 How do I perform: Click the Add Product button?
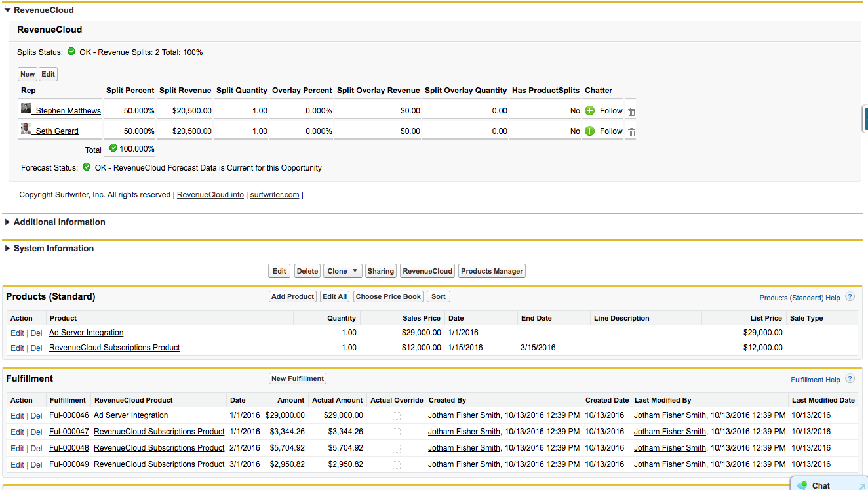292,296
